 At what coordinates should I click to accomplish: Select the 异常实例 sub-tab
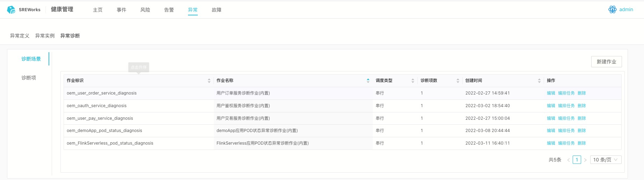coord(45,36)
